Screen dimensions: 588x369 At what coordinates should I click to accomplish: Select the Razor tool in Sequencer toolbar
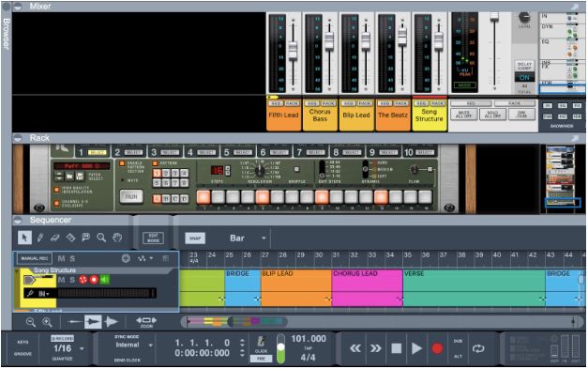pyautogui.click(x=70, y=238)
